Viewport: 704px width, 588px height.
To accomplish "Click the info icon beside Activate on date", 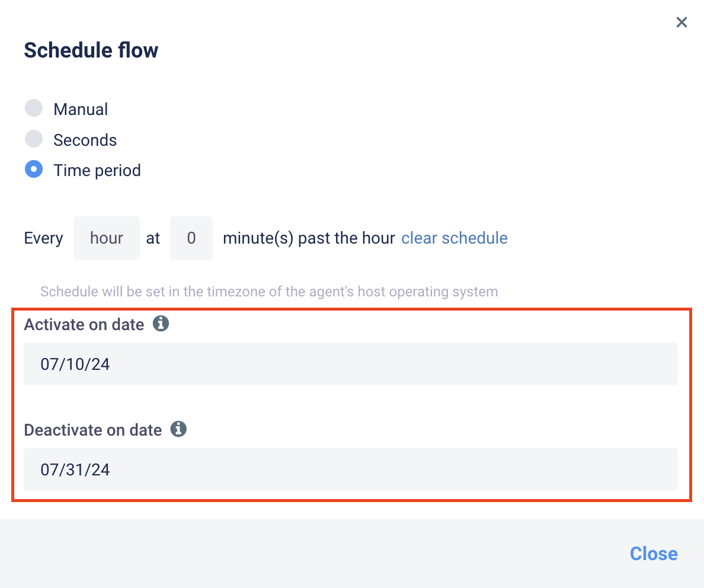I will tap(161, 324).
